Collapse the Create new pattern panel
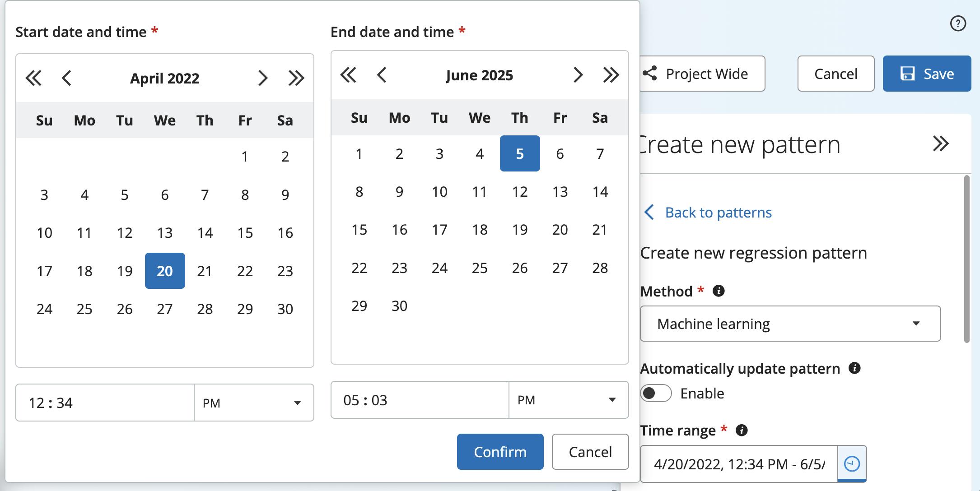Viewport: 980px width, 491px height. (941, 144)
